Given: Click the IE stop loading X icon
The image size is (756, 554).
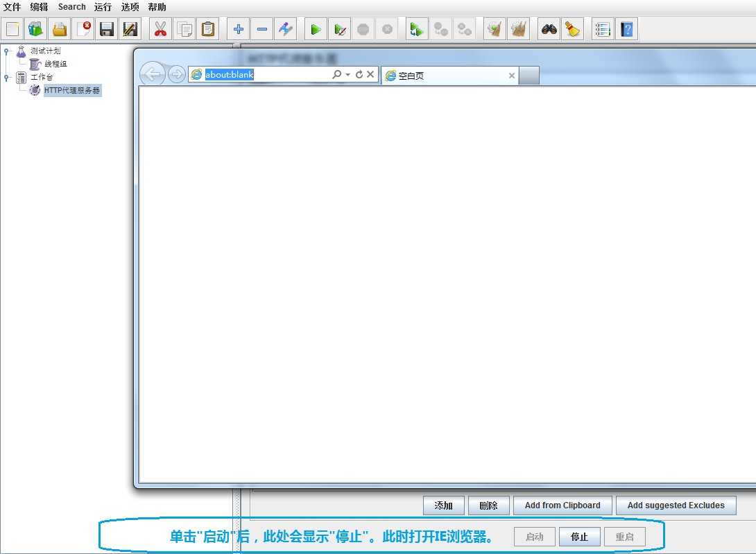Looking at the screenshot, I should 370,74.
